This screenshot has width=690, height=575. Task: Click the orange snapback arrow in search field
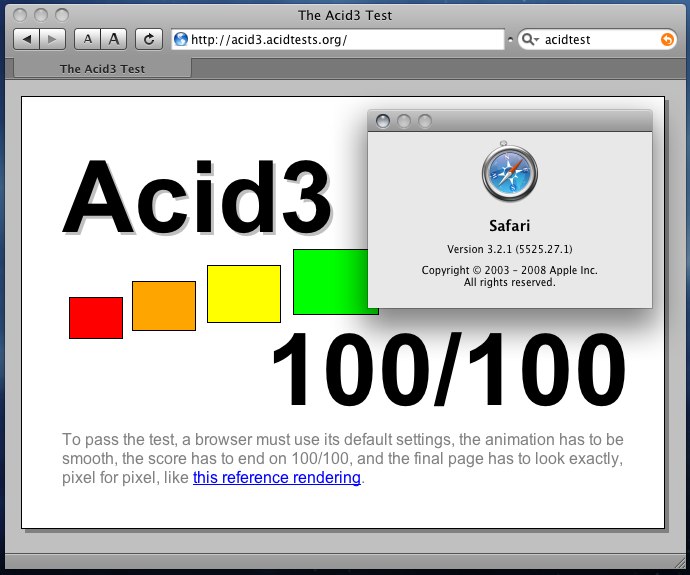[667, 40]
